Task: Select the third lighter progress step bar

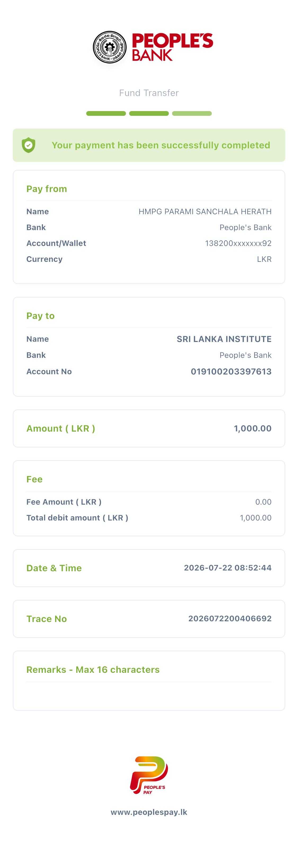Action: pyautogui.click(x=192, y=113)
